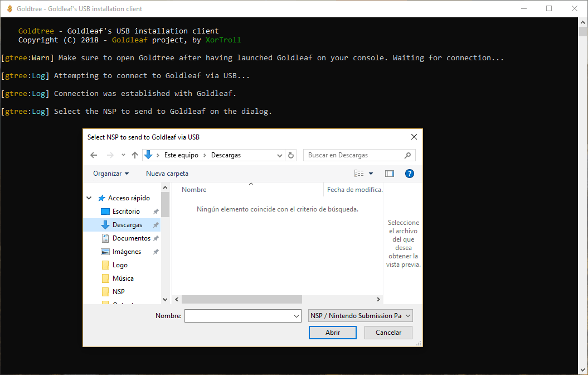
Task: Click the Cancelar button
Action: [x=388, y=333]
